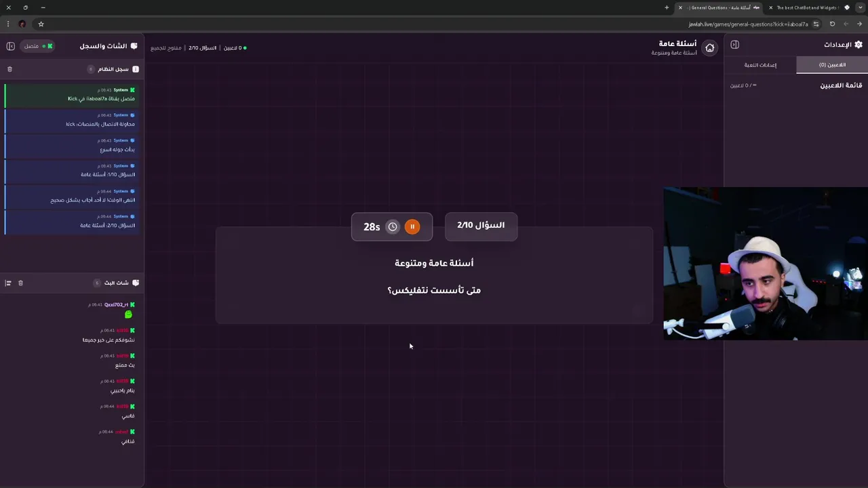Open a new browser tab

tap(667, 7)
